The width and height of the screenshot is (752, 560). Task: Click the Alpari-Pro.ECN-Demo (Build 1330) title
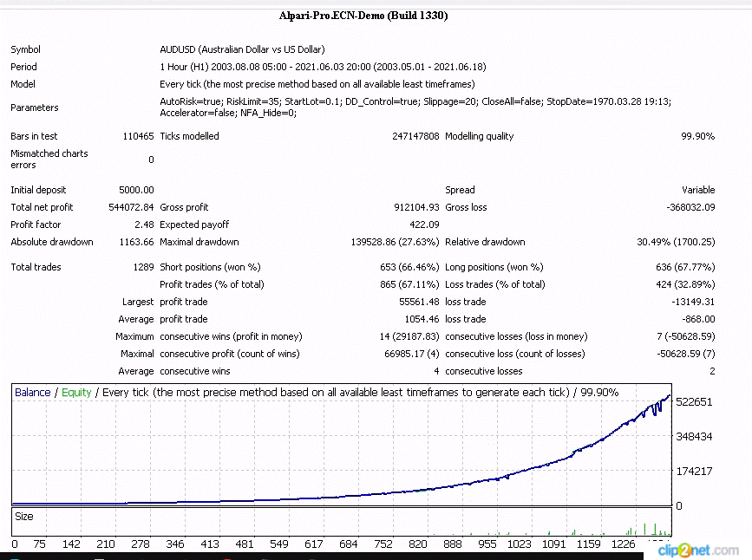[x=363, y=16]
